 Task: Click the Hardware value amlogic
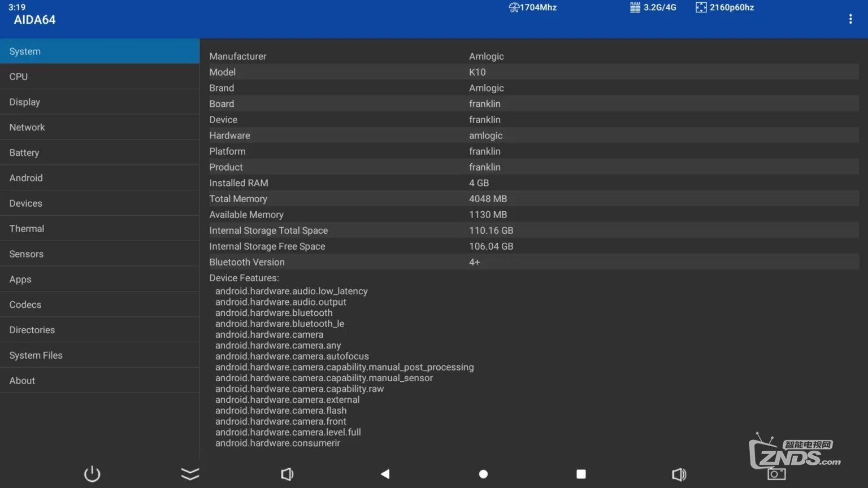pos(486,136)
